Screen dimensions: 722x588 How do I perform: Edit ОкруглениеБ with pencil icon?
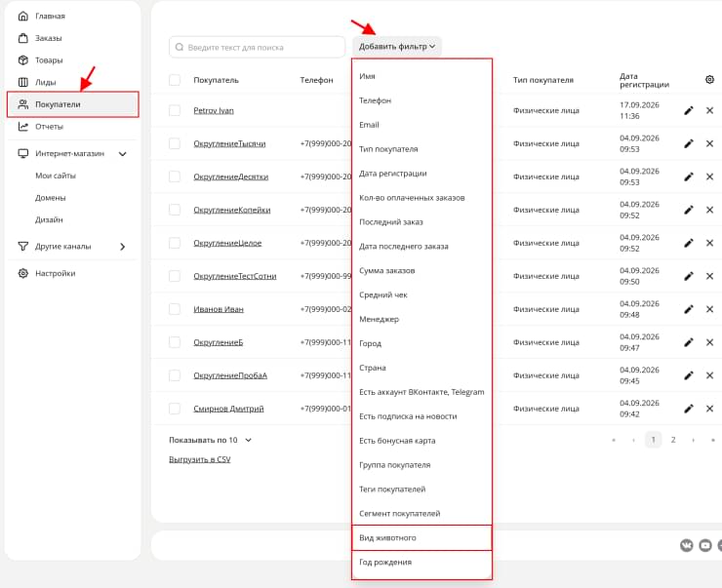click(x=689, y=342)
